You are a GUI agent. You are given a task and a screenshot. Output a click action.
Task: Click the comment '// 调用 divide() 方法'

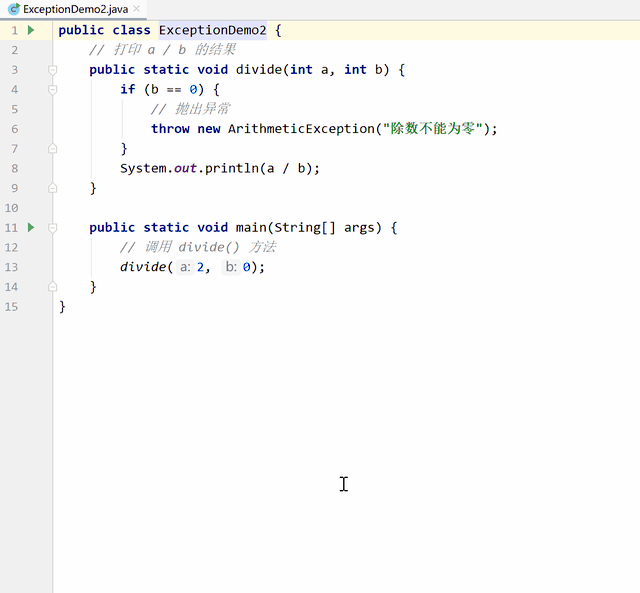[198, 247]
